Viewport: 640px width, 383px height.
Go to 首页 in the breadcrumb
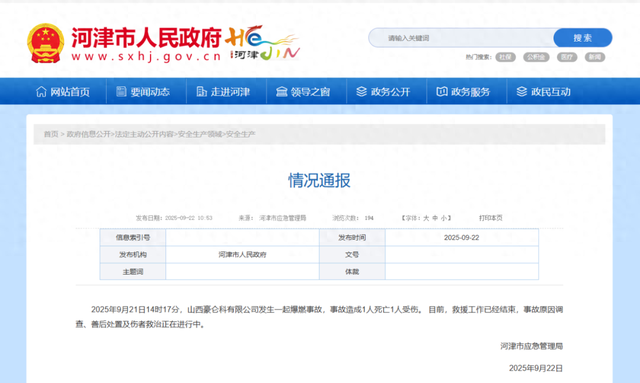tap(51, 134)
